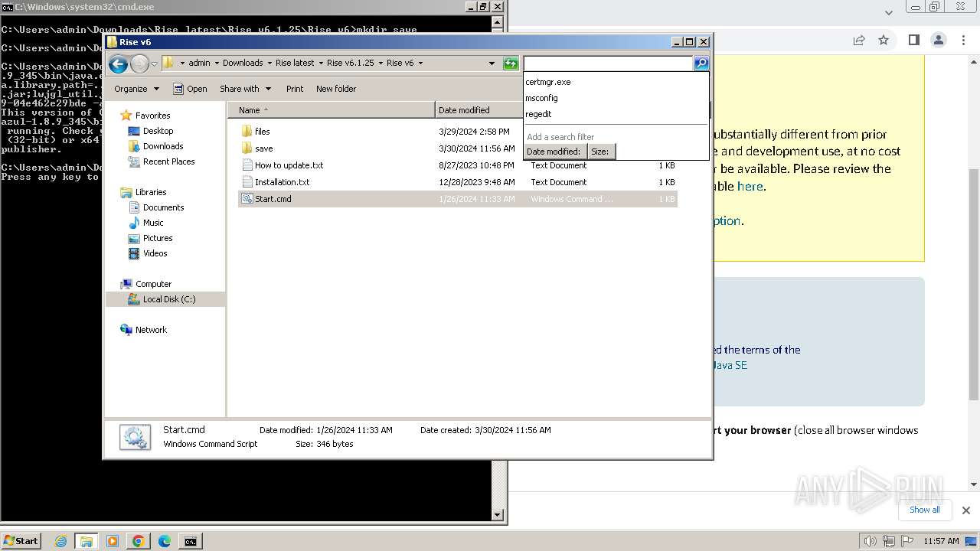Click 'Show all' downloads button
Screen dimensions: 980x551
[925, 510]
